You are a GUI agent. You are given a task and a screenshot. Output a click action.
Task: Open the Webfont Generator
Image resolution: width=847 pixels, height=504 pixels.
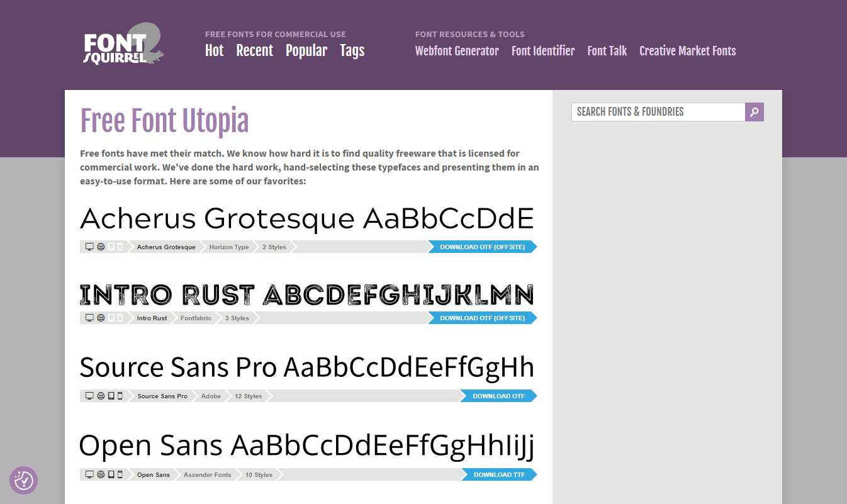coord(457,51)
